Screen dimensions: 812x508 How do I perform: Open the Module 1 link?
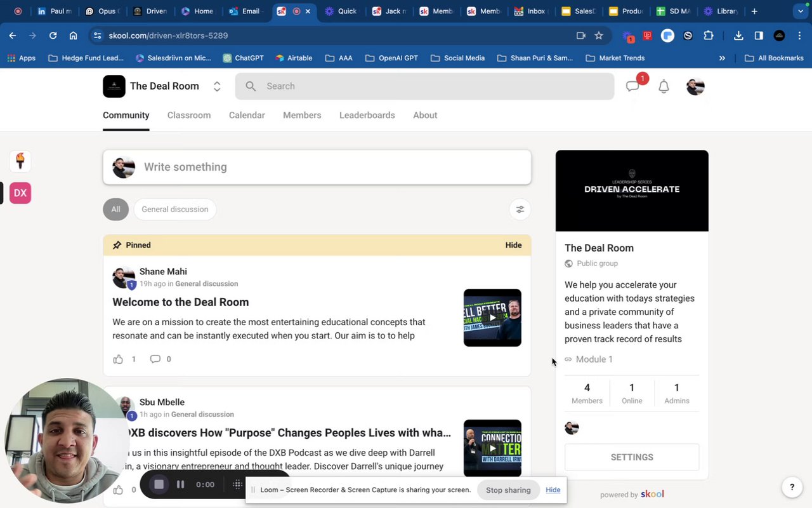point(594,359)
